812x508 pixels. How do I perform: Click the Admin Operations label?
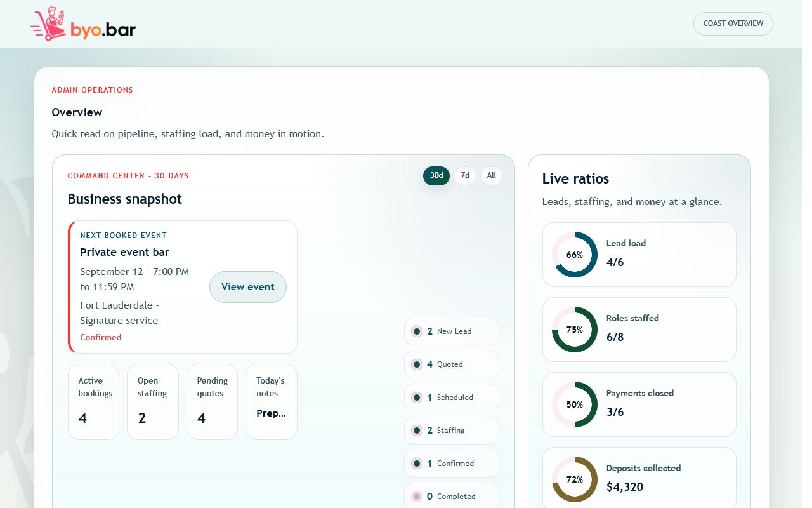pos(93,90)
